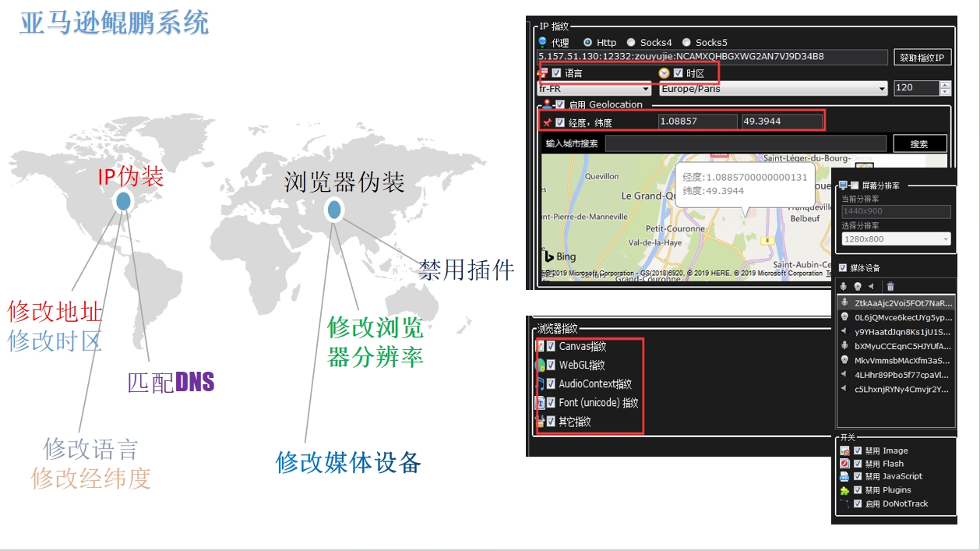Uncheck the WebGL指纹 checkbox
The width and height of the screenshot is (980, 551).
551,365
